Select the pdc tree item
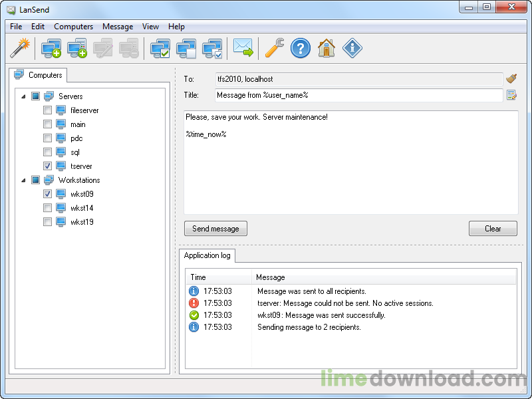532x399 pixels. pos(76,138)
